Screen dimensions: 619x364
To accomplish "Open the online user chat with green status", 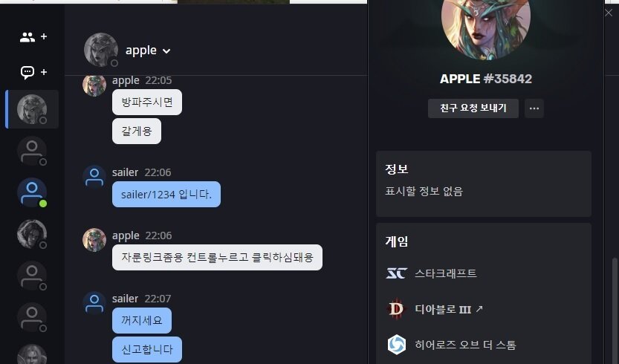I will coord(32,192).
